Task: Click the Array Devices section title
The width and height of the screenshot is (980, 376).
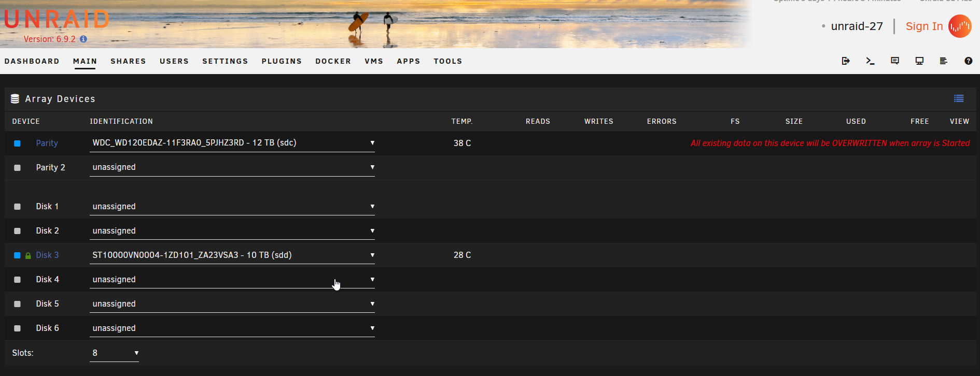Action: [60, 99]
